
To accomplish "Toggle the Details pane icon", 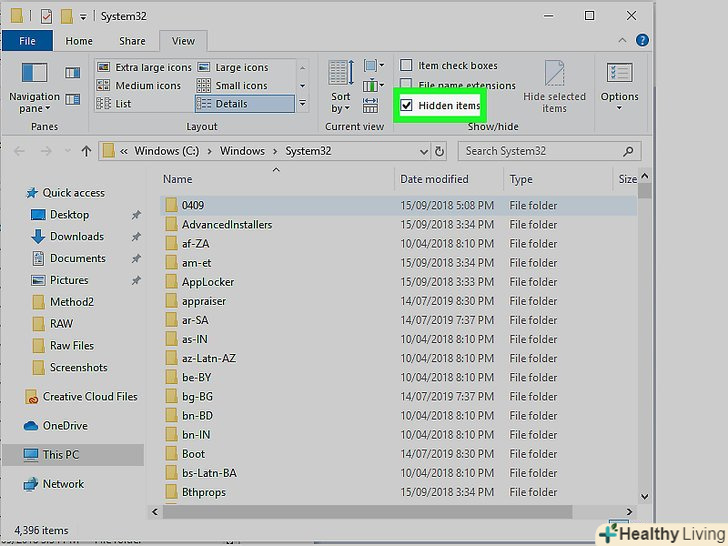I will coord(72,99).
